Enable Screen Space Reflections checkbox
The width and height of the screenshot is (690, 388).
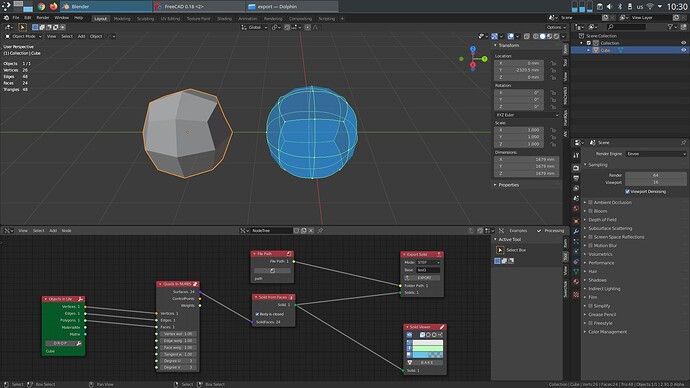[x=591, y=237]
